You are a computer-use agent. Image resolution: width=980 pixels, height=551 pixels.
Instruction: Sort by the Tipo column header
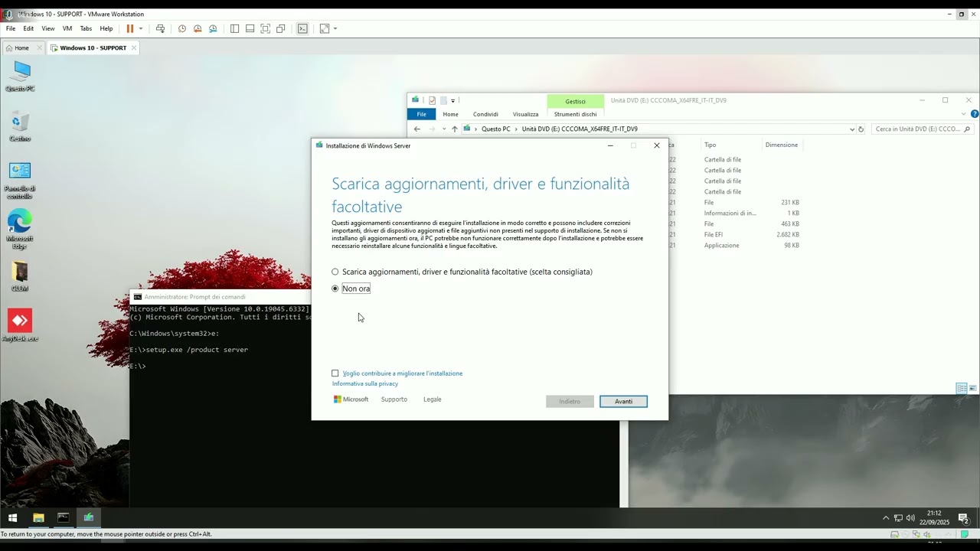click(710, 145)
